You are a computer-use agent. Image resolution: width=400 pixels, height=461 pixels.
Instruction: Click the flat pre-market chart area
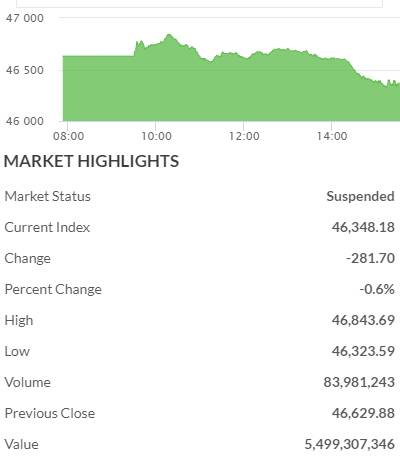tap(99, 88)
